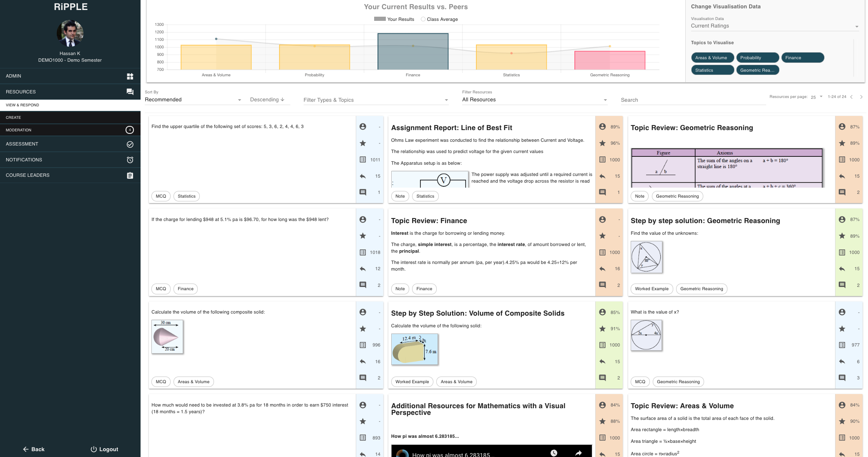868x457 pixels.
Task: Toggle Finance topic chip
Action: [x=803, y=58]
